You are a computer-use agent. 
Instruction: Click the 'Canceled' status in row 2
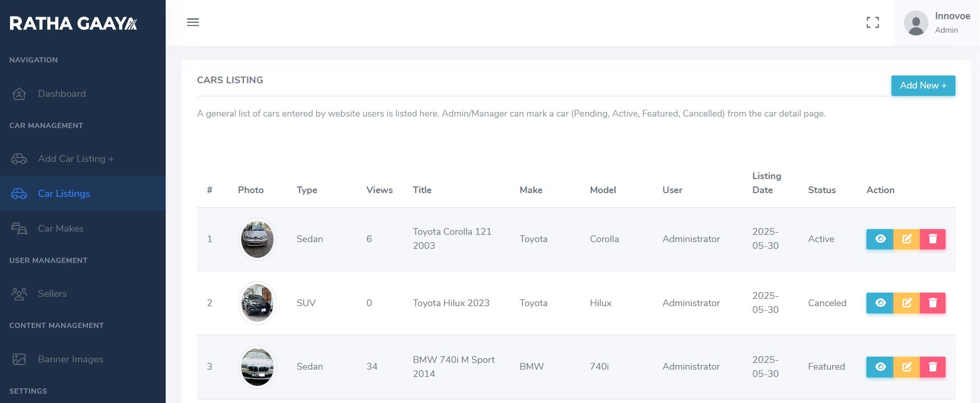pyautogui.click(x=827, y=303)
